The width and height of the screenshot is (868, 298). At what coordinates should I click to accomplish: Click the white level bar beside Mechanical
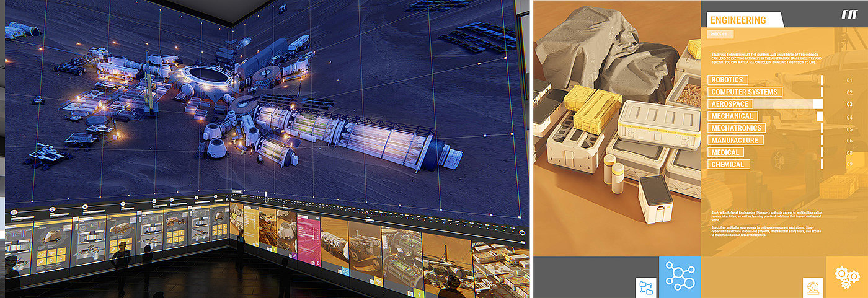click(820, 116)
